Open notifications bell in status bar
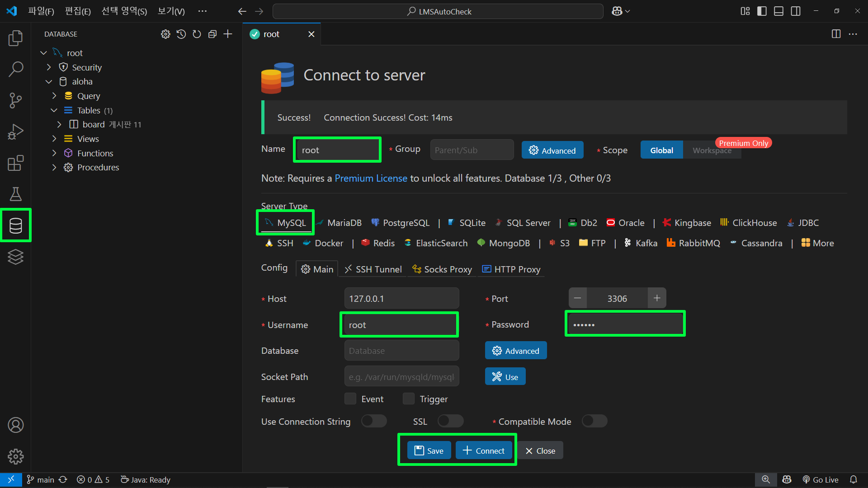This screenshot has width=868, height=488. coord(854,480)
